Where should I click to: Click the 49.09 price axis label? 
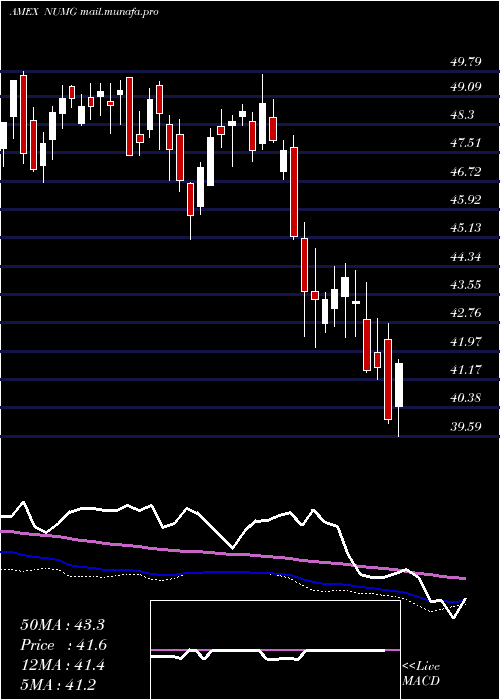click(x=466, y=87)
